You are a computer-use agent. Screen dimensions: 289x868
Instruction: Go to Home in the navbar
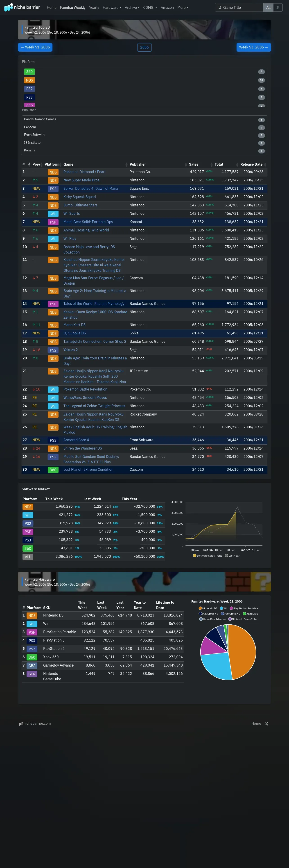52,7
